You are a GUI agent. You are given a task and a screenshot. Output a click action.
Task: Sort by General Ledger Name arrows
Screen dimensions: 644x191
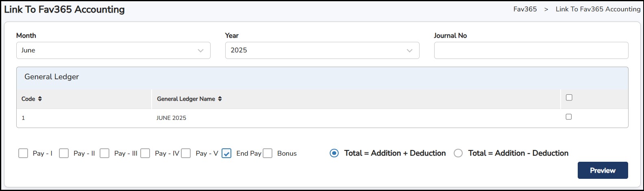[x=220, y=99]
